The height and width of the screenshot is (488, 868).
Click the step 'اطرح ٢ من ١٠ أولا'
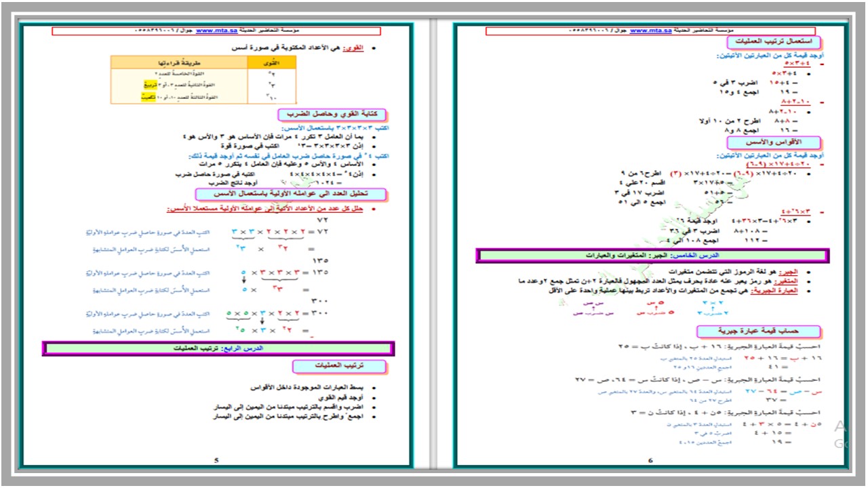coord(730,121)
